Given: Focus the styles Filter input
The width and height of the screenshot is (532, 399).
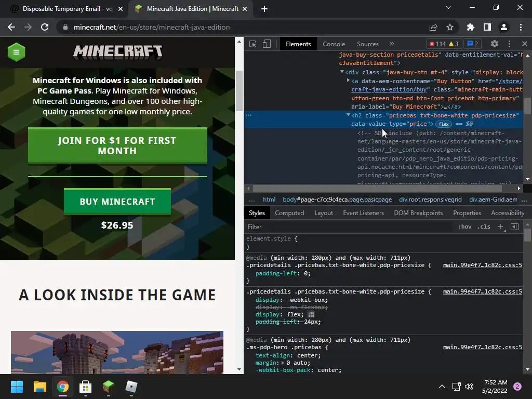Looking at the screenshot, I should coord(350,227).
